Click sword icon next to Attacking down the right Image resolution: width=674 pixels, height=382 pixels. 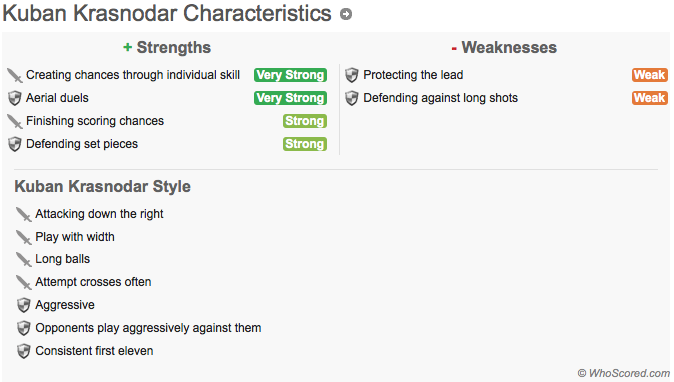click(x=24, y=214)
